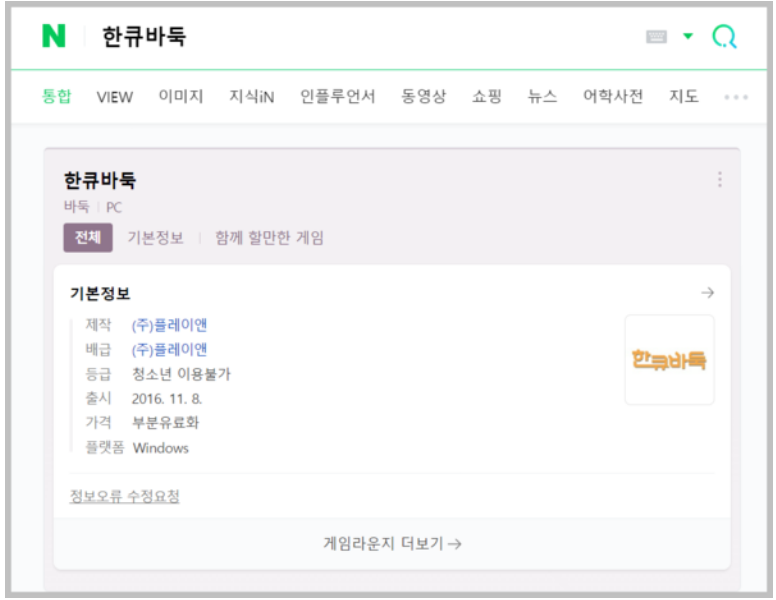This screenshot has width=776, height=600.
Task: Open the 배급 (주)플레이앤 link
Action: coord(169,350)
